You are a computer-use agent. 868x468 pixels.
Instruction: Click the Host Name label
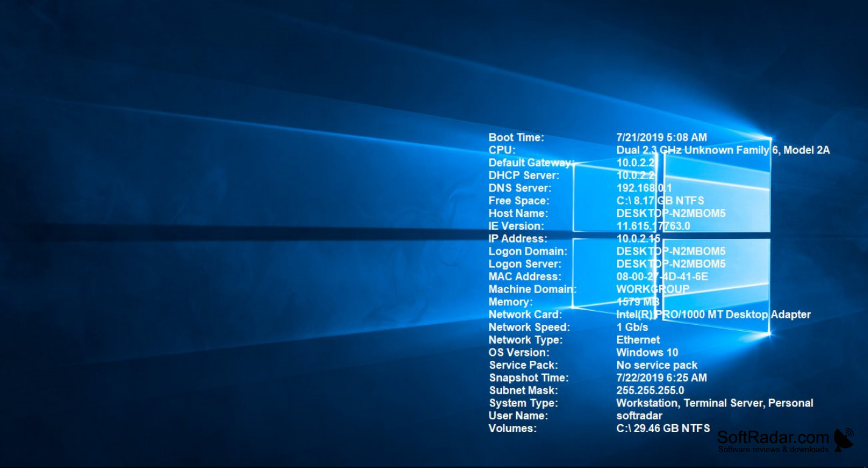point(518,213)
